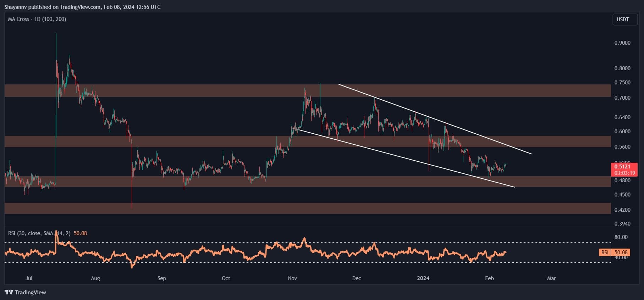Click the Dec label on time axis
The height and width of the screenshot is (300, 644).
pyautogui.click(x=357, y=278)
